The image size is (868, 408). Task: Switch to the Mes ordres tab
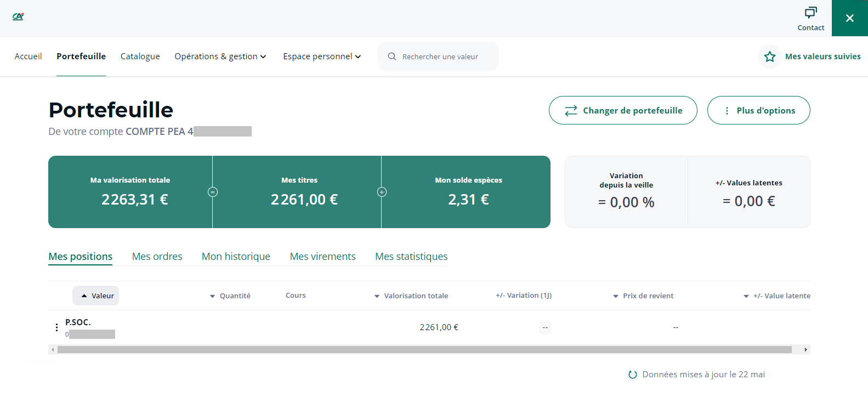(x=157, y=257)
